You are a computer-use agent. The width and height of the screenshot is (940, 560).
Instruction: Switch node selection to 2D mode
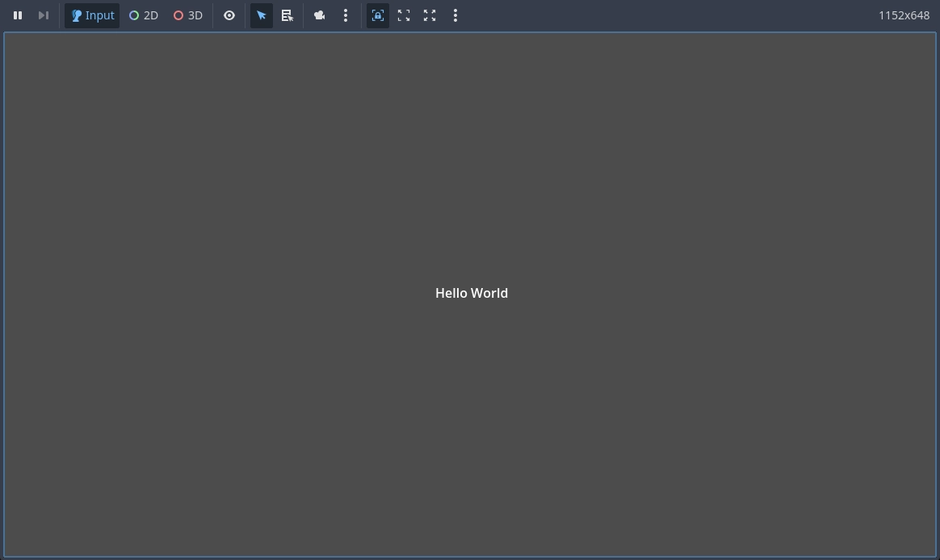[x=143, y=15]
